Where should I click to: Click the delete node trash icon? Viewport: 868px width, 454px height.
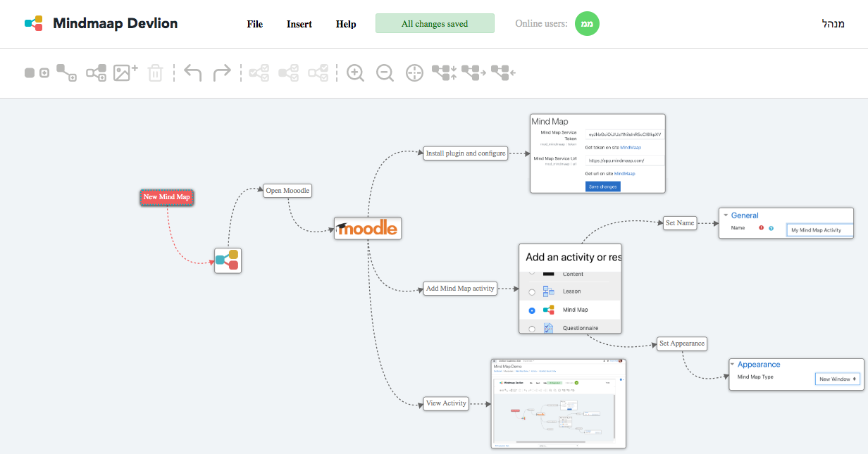[x=155, y=72]
